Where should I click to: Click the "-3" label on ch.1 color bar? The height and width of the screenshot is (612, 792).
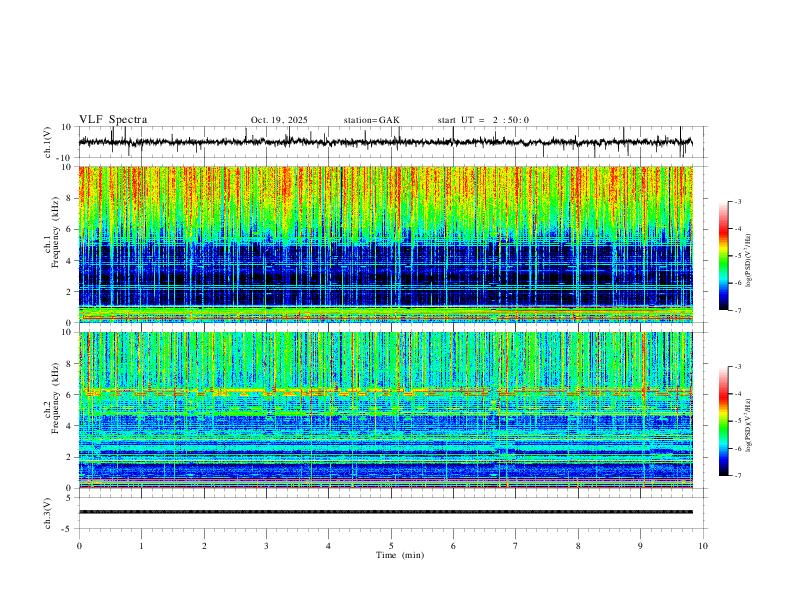[737, 201]
